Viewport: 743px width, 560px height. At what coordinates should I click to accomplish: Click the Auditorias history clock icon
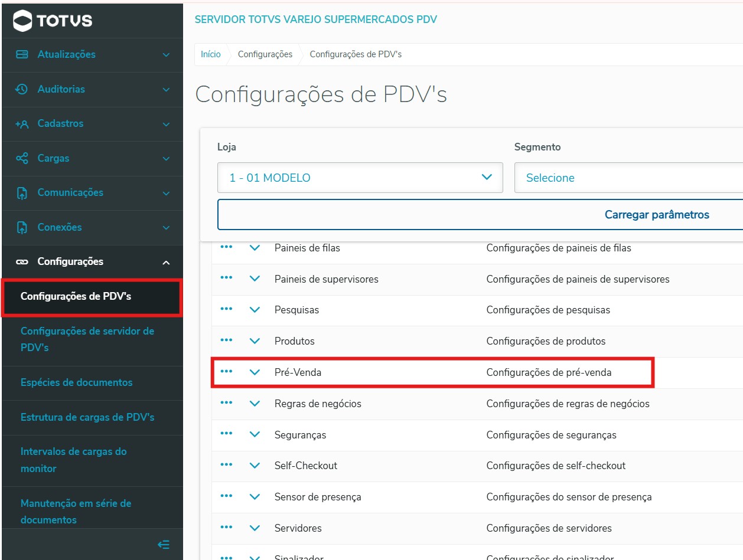click(22, 89)
